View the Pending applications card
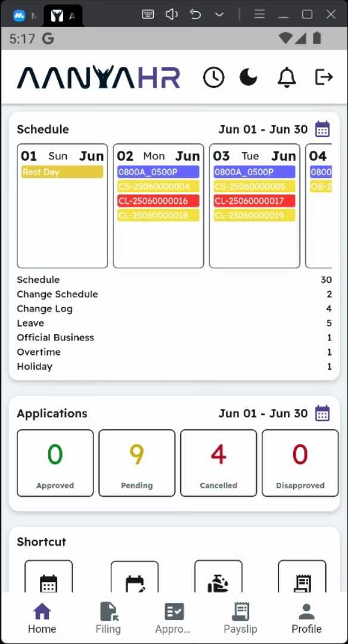Screen dimensions: 348x644 pyautogui.click(x=136, y=463)
